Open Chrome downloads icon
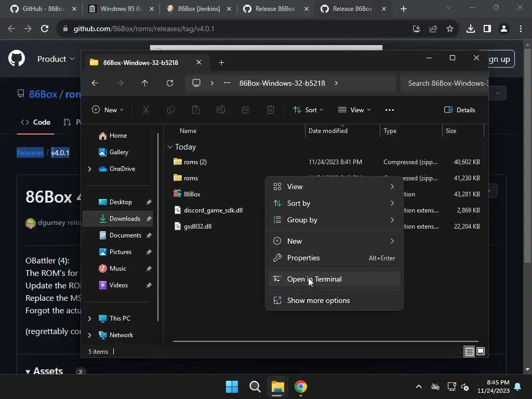The width and height of the screenshot is (532, 399). pyautogui.click(x=471, y=29)
